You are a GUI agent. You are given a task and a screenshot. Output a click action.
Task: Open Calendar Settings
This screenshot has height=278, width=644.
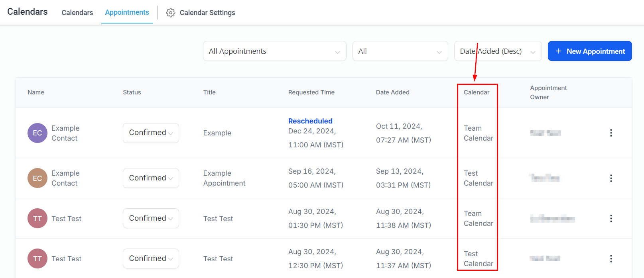207,13
